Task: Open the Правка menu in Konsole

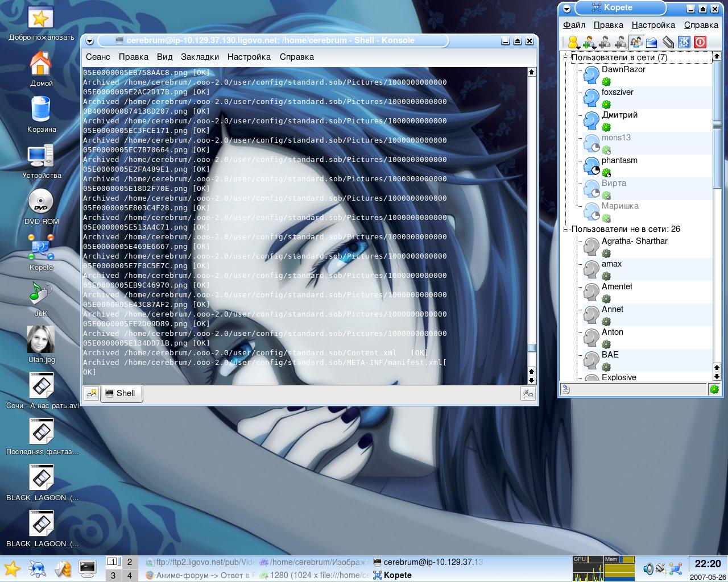Action: click(x=134, y=57)
